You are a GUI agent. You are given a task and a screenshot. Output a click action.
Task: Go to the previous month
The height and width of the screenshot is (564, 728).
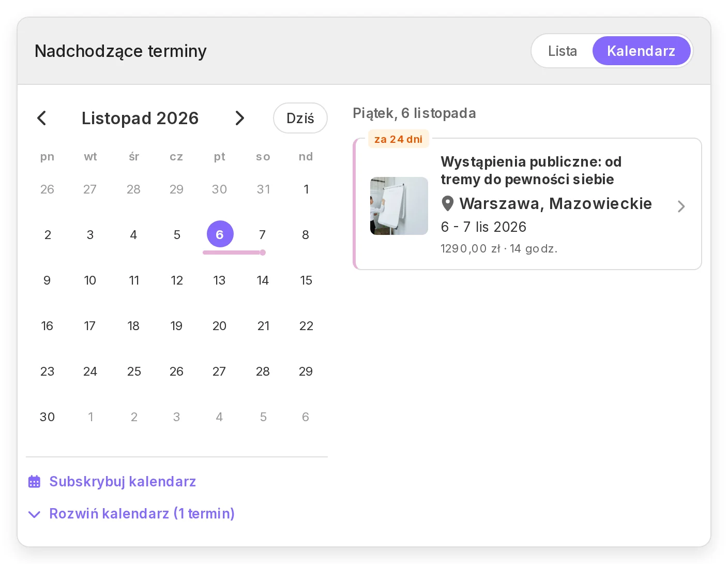[x=42, y=118]
